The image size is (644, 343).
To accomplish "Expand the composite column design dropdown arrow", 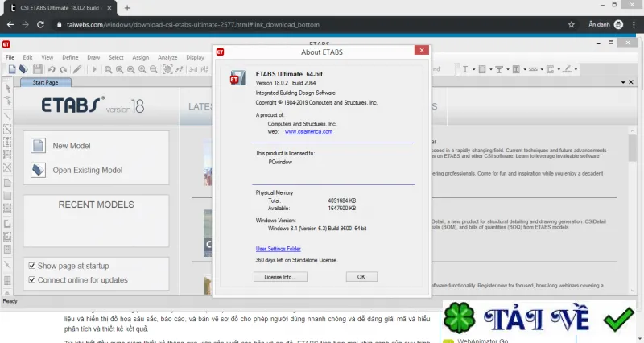I will [525, 69].
